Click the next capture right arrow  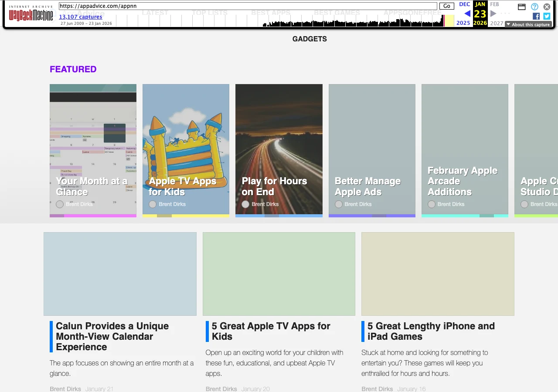[493, 14]
